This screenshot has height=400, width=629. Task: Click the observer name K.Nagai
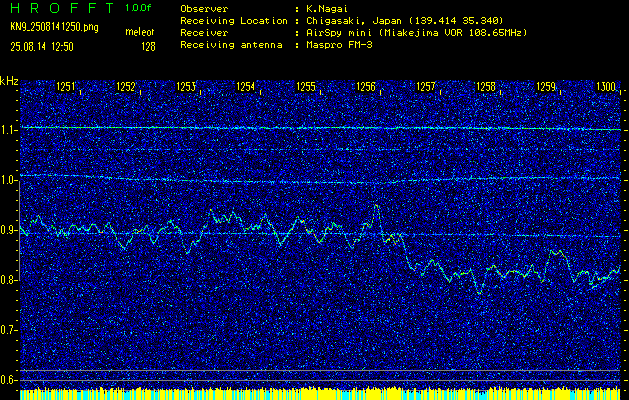(325, 8)
